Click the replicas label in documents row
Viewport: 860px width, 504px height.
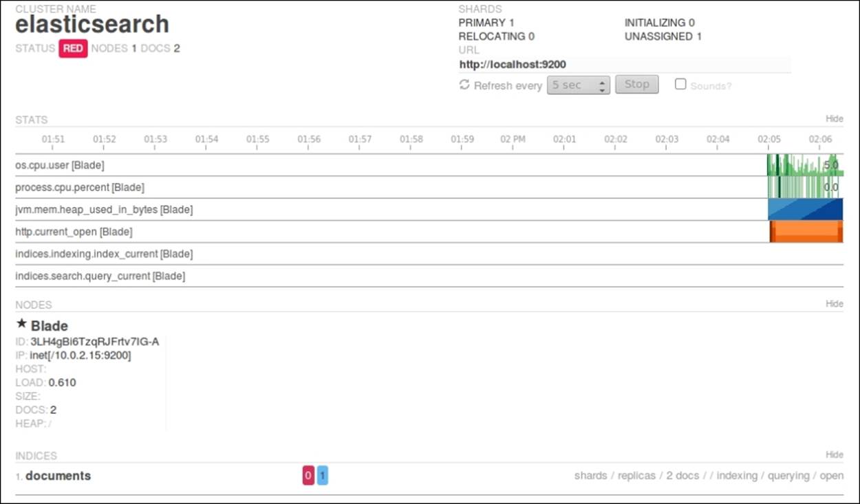[636, 476]
